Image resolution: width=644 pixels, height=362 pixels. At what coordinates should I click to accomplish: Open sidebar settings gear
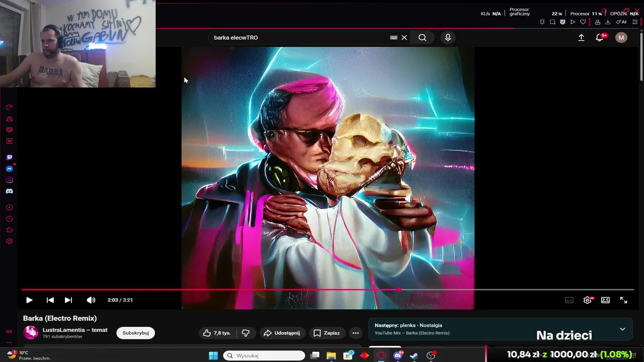pos(9,241)
